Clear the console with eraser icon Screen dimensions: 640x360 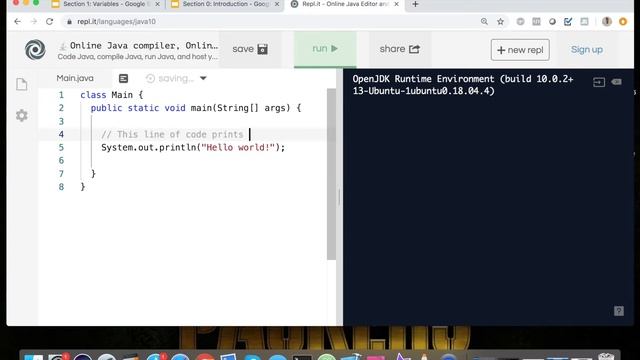pos(616,82)
